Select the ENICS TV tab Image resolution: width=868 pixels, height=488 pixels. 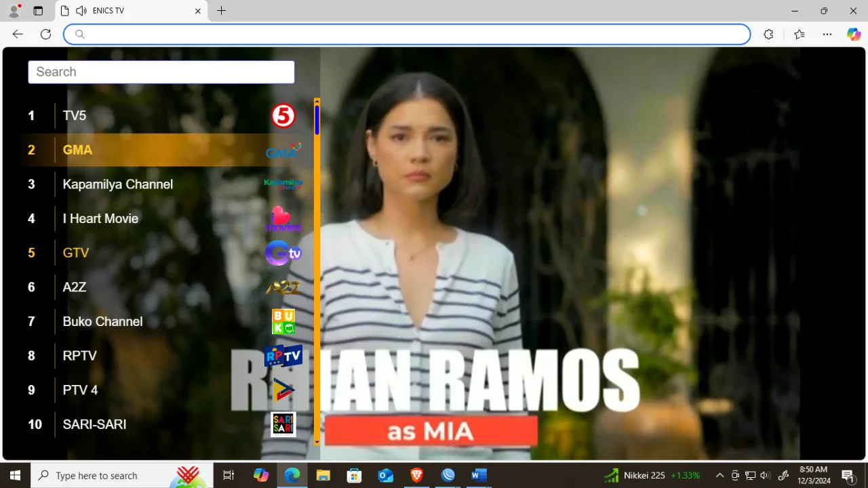pyautogui.click(x=131, y=11)
